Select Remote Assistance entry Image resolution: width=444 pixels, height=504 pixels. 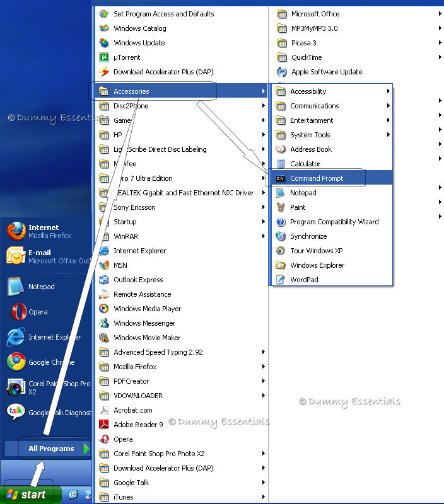pos(182,294)
